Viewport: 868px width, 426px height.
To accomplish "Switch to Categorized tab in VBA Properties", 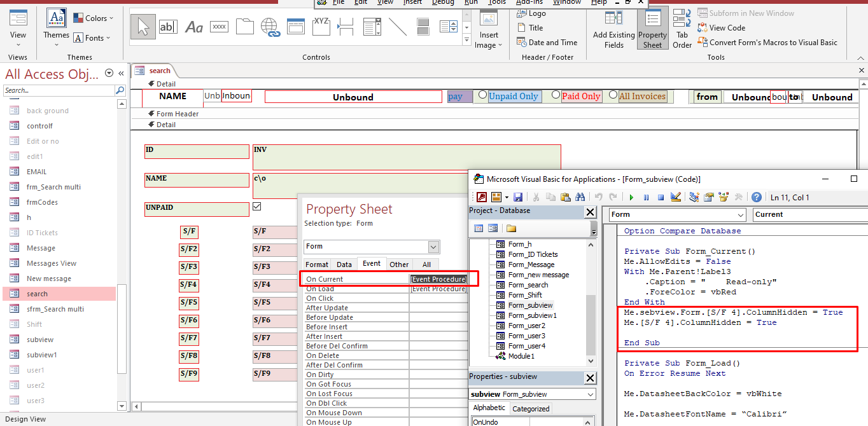I will (x=531, y=409).
